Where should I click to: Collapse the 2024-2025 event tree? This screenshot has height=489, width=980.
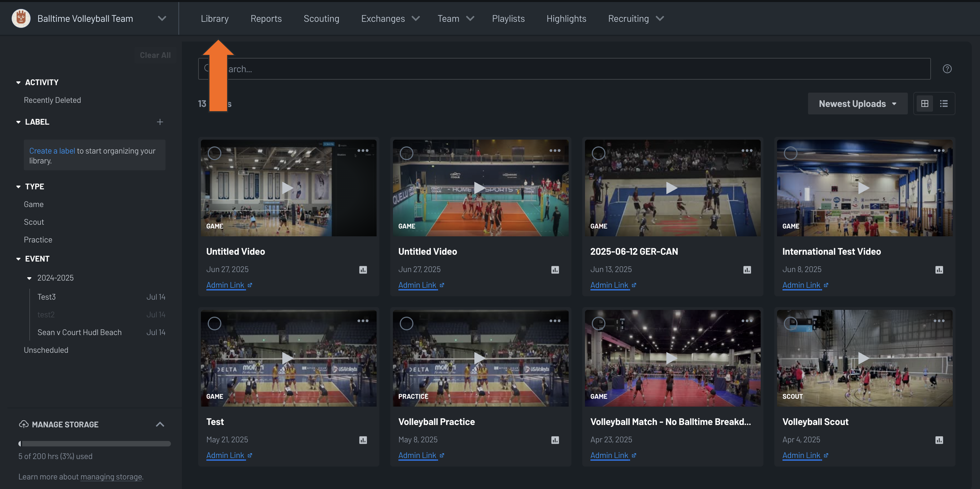29,278
